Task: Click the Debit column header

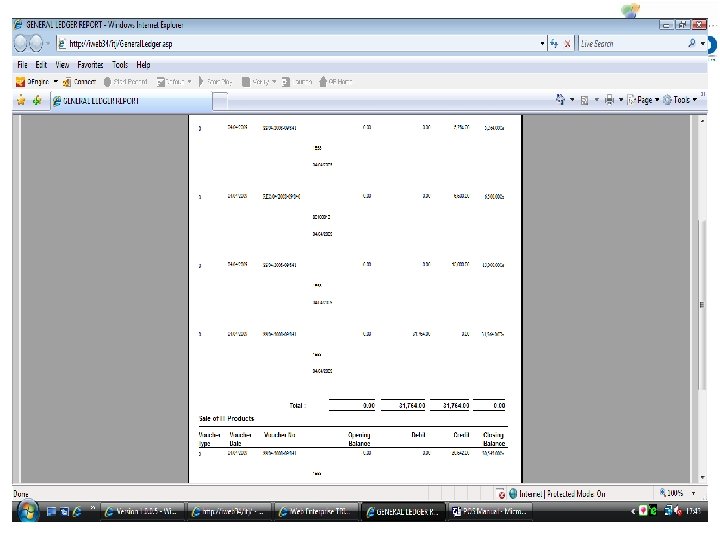Action: click(x=418, y=434)
